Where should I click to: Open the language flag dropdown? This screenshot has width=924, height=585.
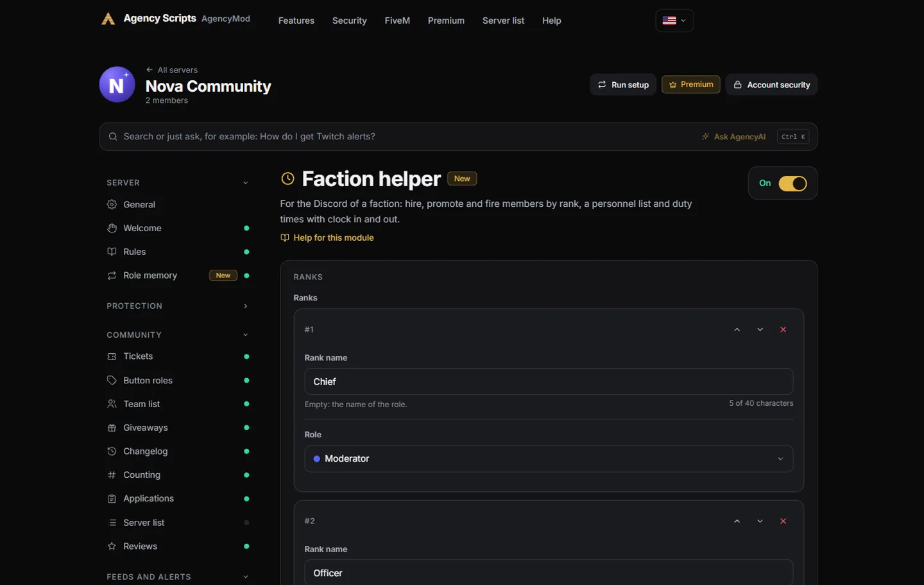(674, 21)
